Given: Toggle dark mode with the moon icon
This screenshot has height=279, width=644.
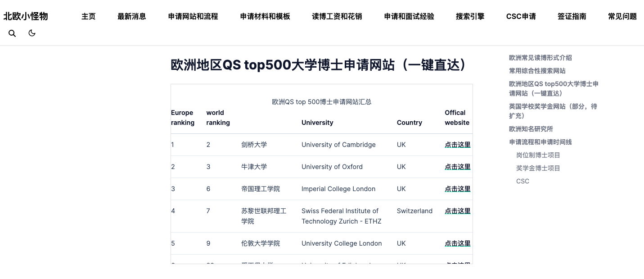Looking at the screenshot, I should point(32,33).
